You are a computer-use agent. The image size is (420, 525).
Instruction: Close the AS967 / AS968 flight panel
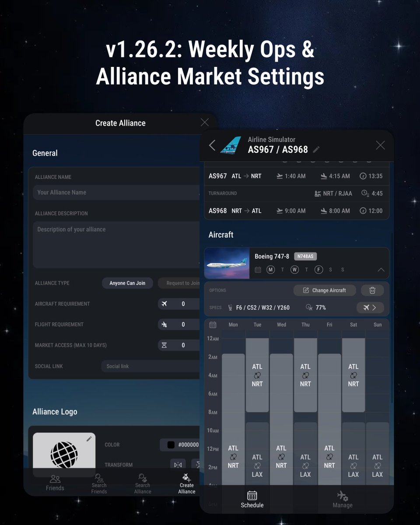click(x=380, y=145)
